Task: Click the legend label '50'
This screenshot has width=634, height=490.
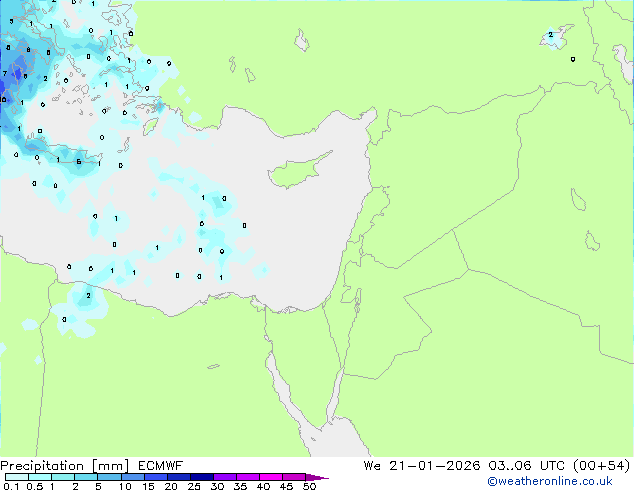Action: point(309,486)
